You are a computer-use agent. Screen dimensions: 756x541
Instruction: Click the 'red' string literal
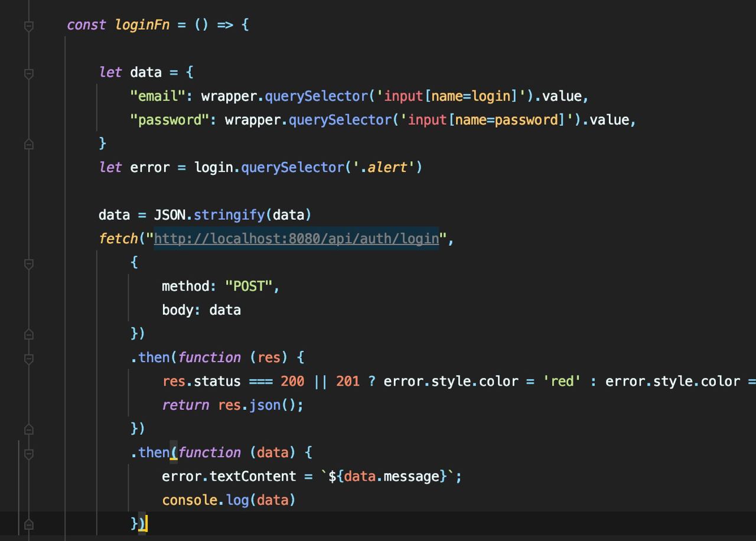(562, 382)
